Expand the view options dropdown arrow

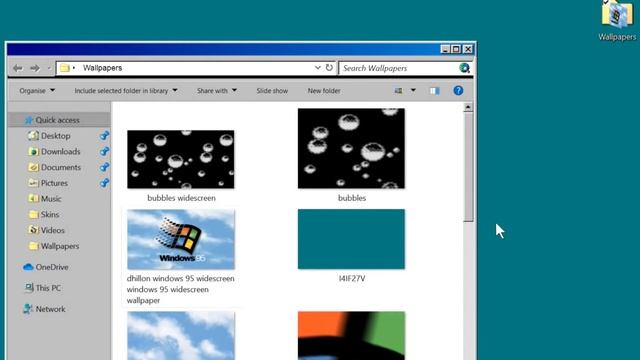[413, 90]
